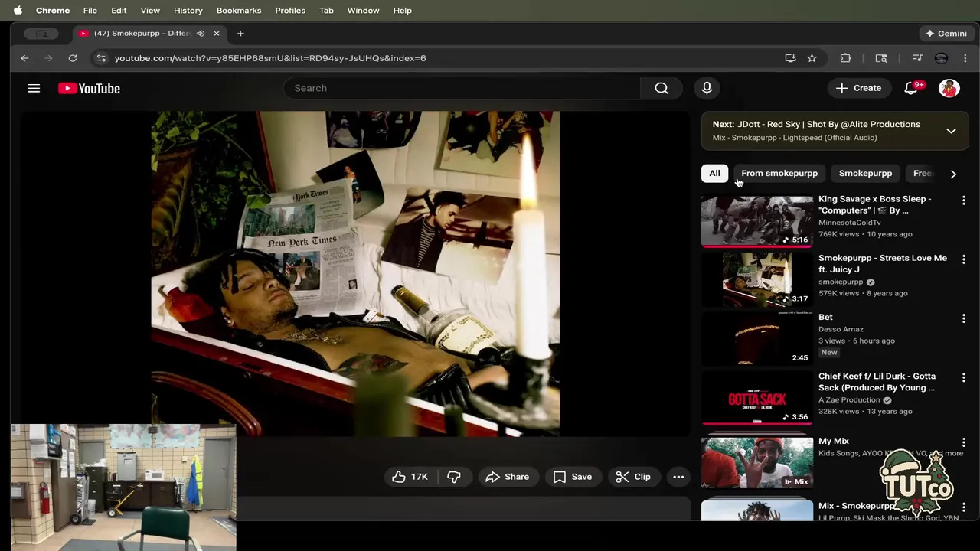Open the File menu
Image resolution: width=980 pixels, height=551 pixels.
click(x=90, y=11)
